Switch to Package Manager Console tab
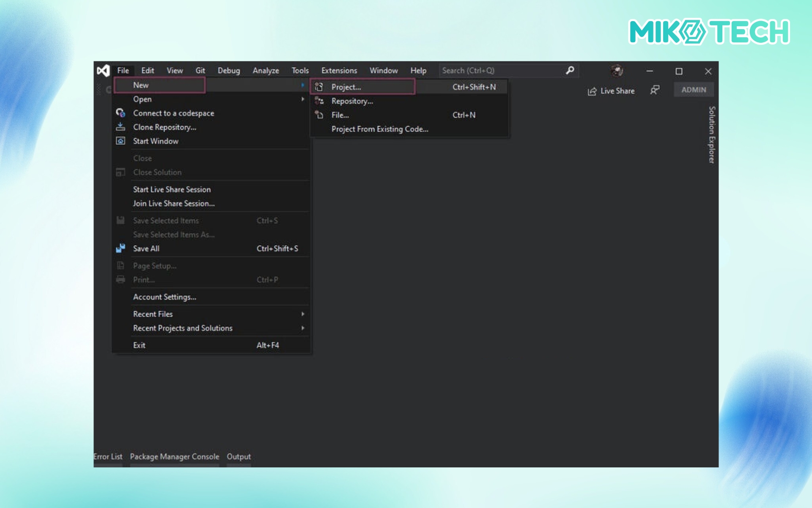The width and height of the screenshot is (812, 508). pyautogui.click(x=174, y=457)
